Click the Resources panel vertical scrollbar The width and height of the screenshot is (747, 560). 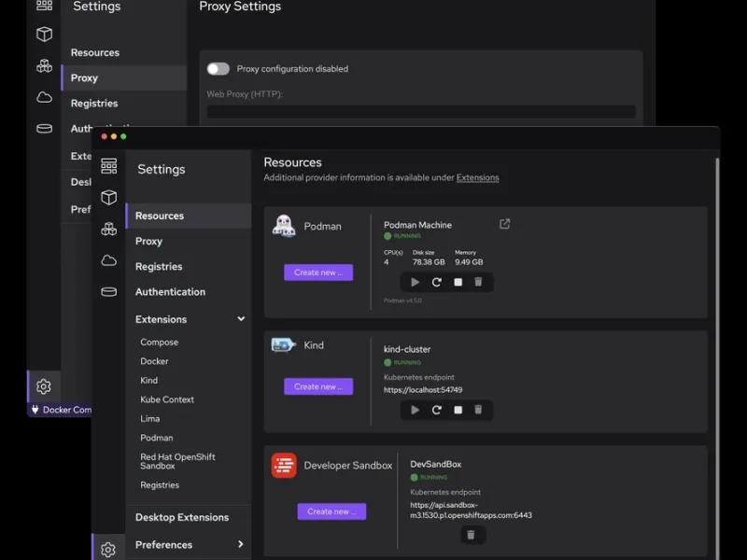(x=717, y=357)
